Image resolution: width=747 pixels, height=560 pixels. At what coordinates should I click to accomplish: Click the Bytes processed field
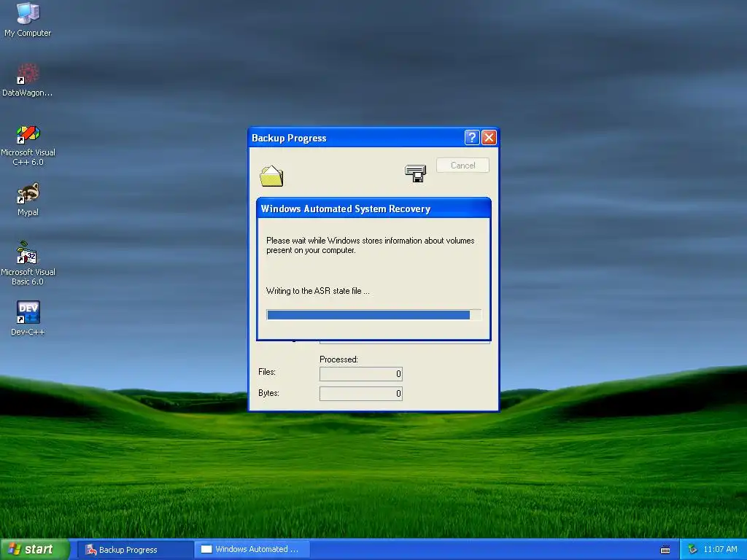click(360, 393)
